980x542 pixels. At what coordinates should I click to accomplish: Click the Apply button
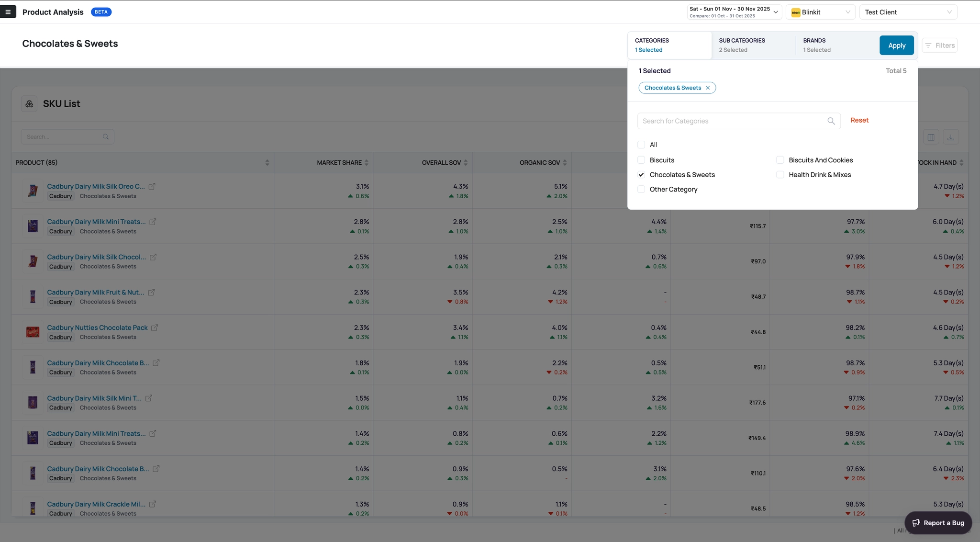pos(897,45)
